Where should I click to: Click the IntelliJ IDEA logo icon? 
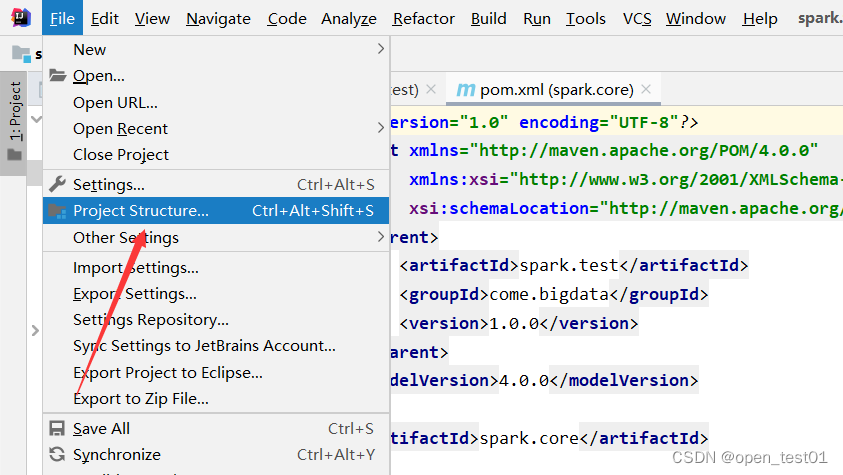(x=20, y=18)
